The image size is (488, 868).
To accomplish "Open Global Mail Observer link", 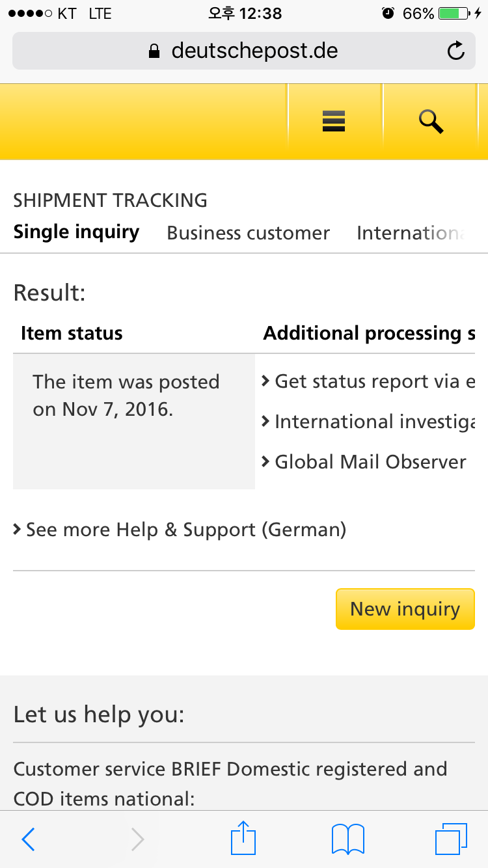I will pos(370,462).
